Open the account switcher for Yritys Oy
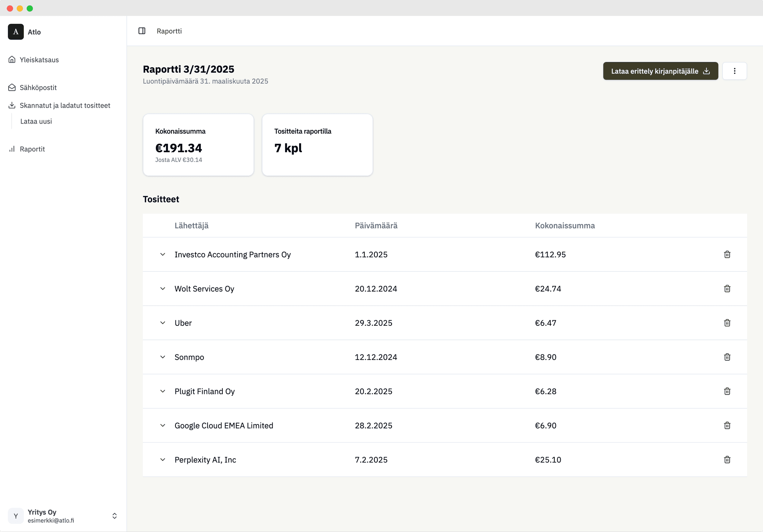Screen dimensions: 763x532 coord(114,516)
